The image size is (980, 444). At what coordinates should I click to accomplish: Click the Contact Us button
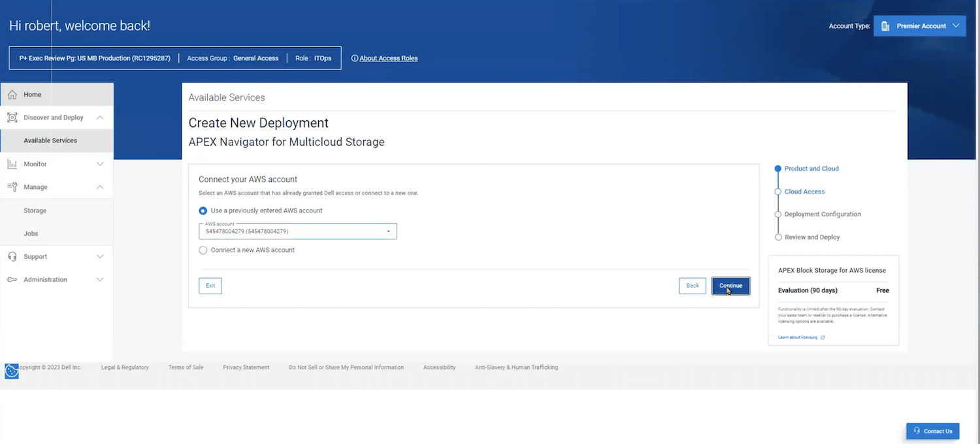pyautogui.click(x=932, y=431)
